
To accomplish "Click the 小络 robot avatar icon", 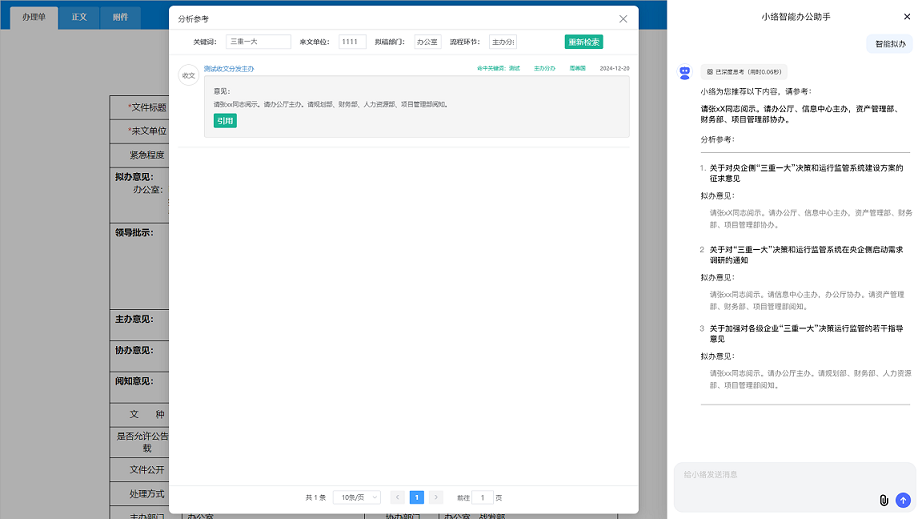I will tap(685, 73).
